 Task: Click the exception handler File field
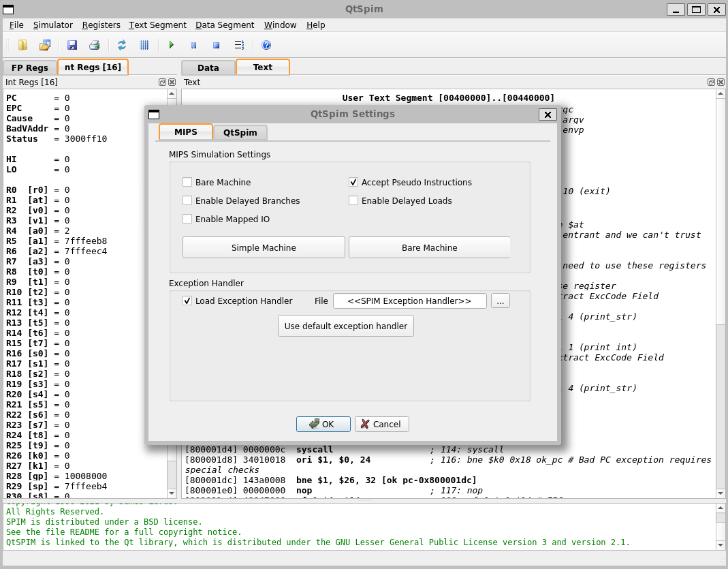click(409, 301)
